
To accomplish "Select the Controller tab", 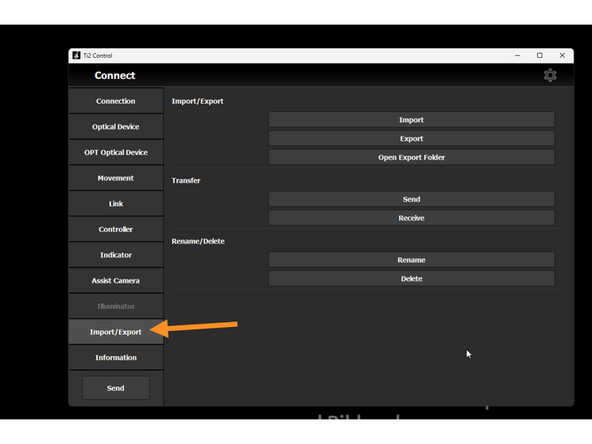I will coord(116,229).
